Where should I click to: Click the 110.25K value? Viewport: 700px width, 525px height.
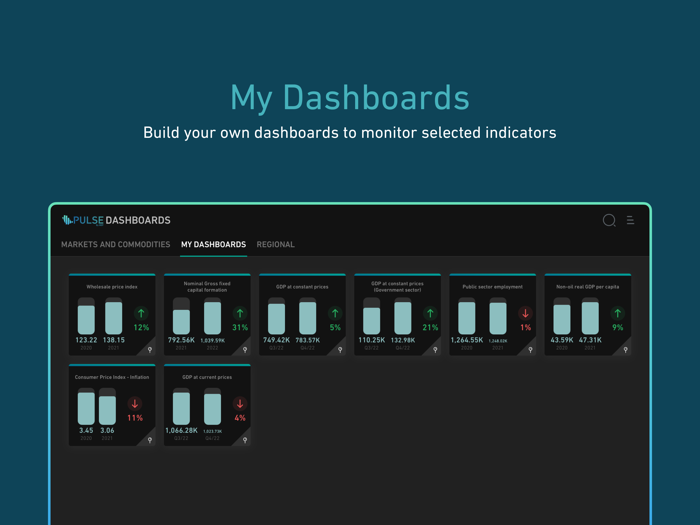tap(371, 340)
